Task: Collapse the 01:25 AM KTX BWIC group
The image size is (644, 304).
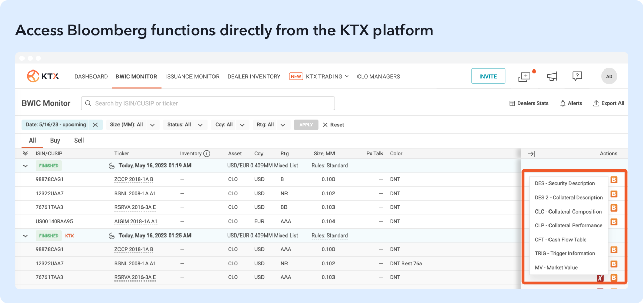Action: (25, 236)
